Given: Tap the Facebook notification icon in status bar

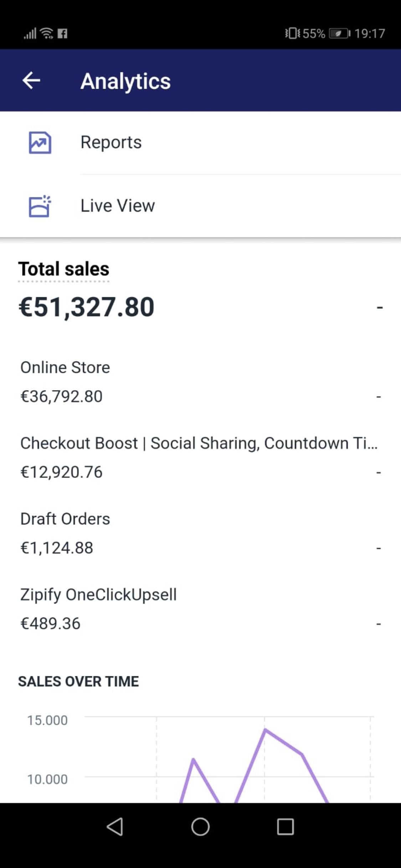Looking at the screenshot, I should pos(62,33).
